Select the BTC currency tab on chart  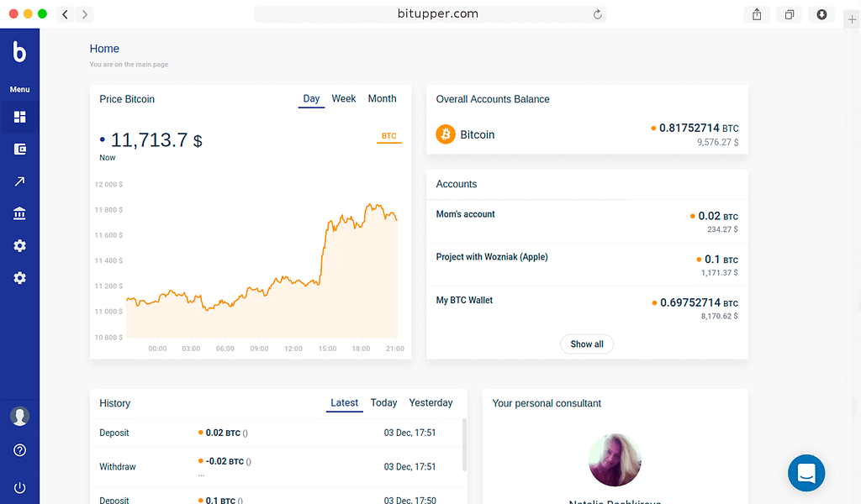388,136
